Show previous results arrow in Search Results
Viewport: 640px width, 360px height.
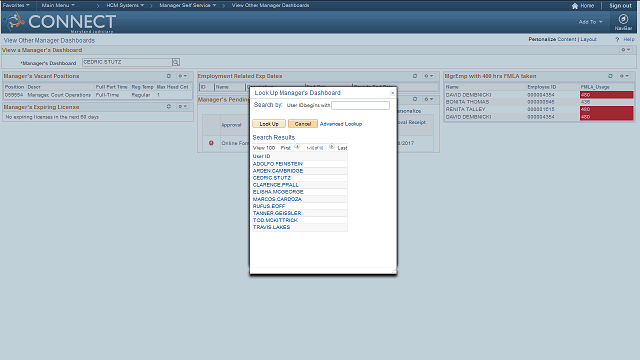coord(297,147)
